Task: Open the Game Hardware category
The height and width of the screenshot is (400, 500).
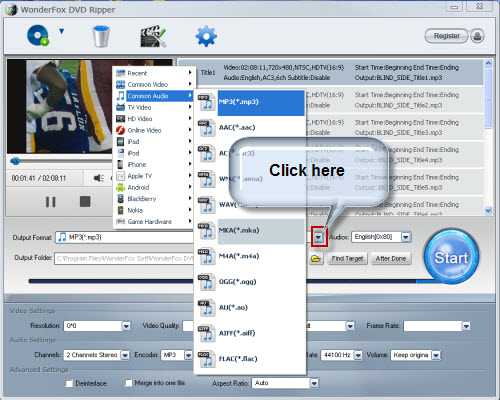Action: [x=154, y=221]
